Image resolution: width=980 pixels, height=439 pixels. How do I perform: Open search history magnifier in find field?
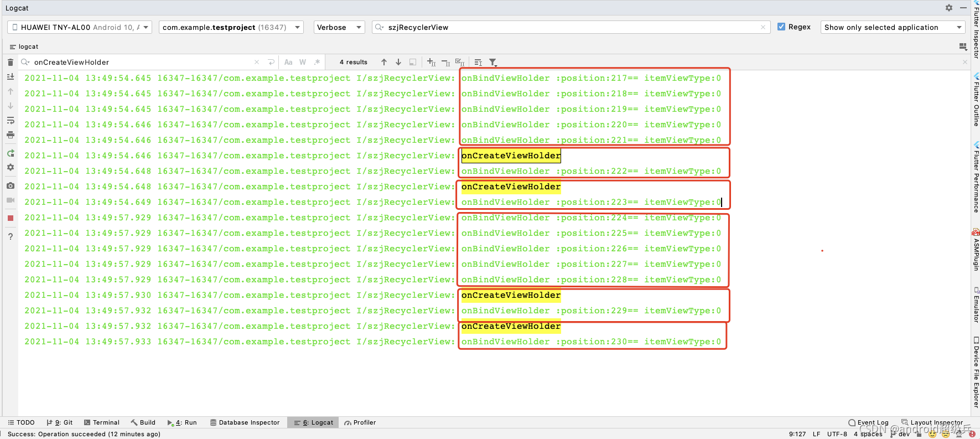click(25, 62)
